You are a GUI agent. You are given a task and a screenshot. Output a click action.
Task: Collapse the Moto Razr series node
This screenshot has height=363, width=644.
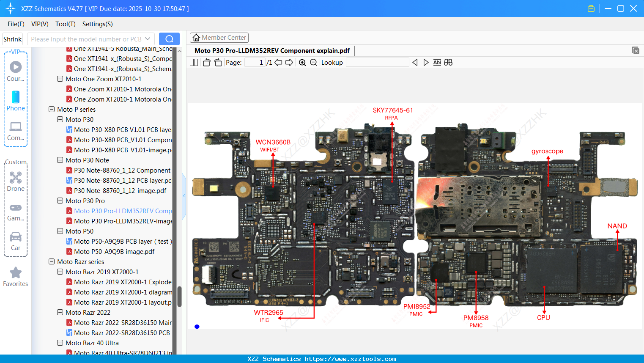(51, 261)
